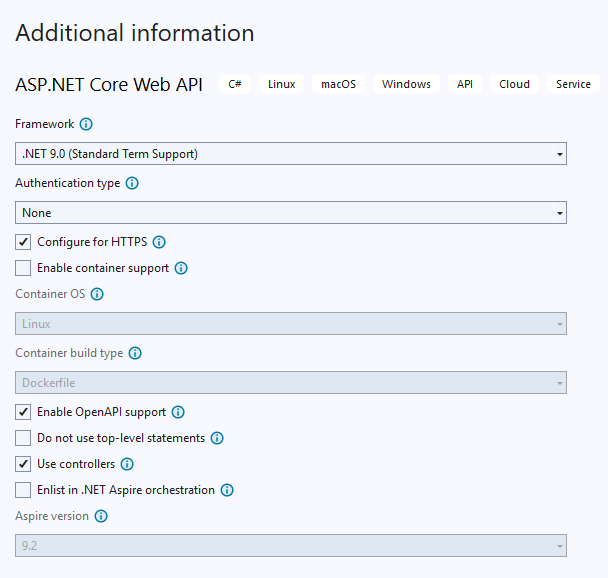Toggle the Use controllers checkbox
Image resolution: width=608 pixels, height=578 pixels.
(x=23, y=464)
